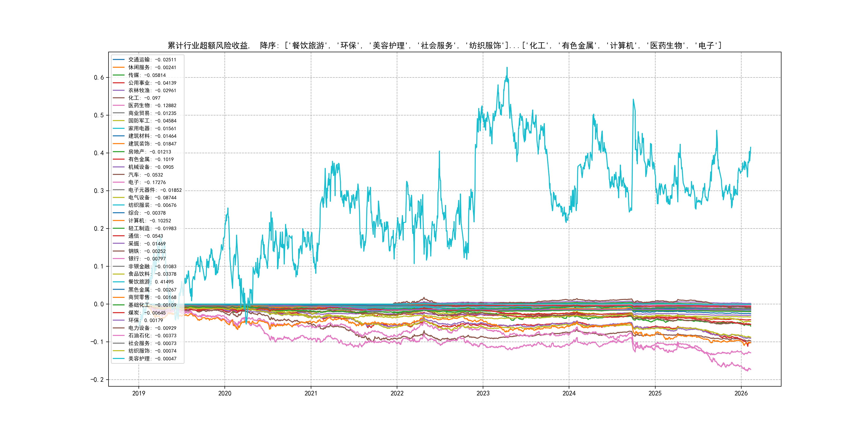Click the 0.6 y-axis tick label
Viewport: 868px width, 434px height.
point(99,77)
